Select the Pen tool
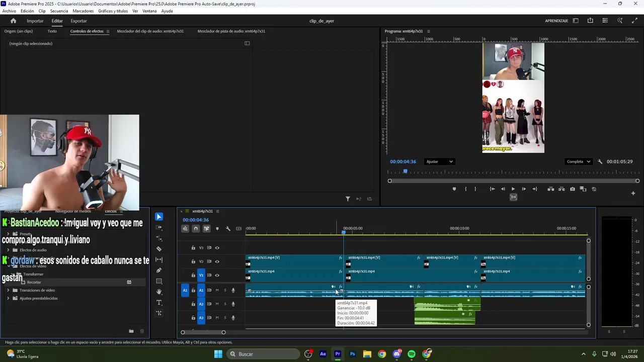The image size is (644, 362). (x=159, y=270)
